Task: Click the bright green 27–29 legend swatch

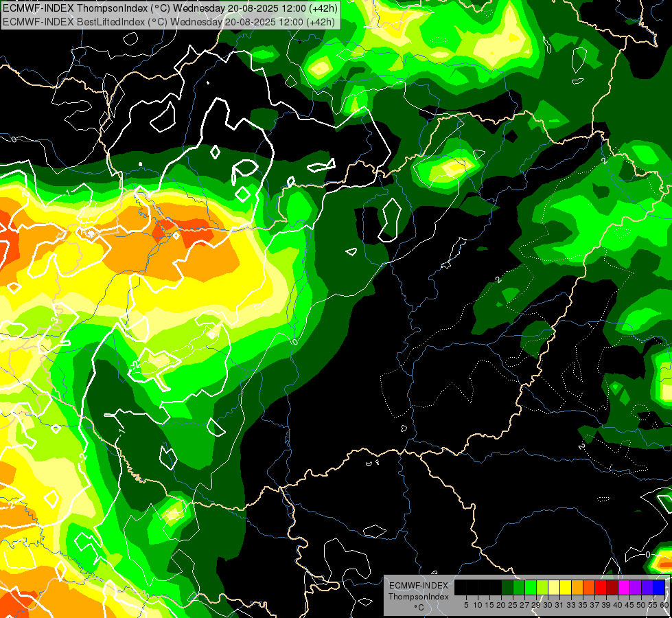Action: click(531, 587)
